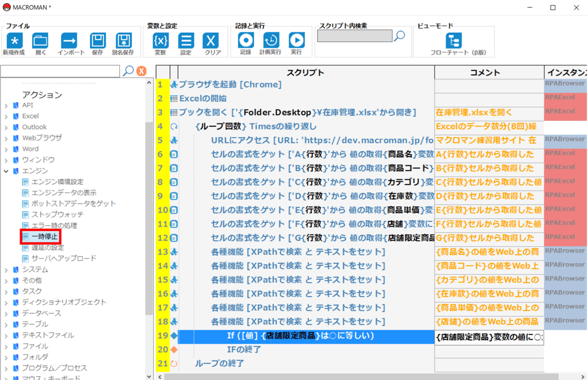Image resolution: width=588 pixels, height=380 pixels.
Task: Click the action filter text box
Action: click(60, 71)
